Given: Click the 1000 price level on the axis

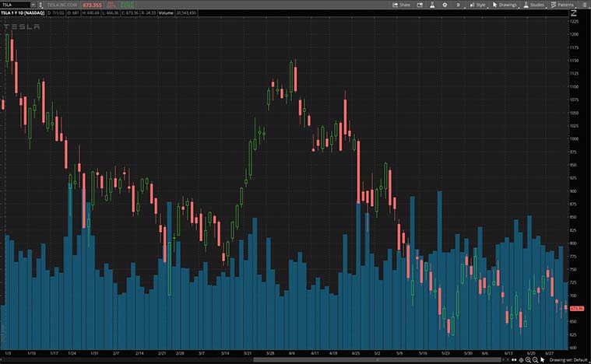Looking at the screenshot, I should [574, 139].
